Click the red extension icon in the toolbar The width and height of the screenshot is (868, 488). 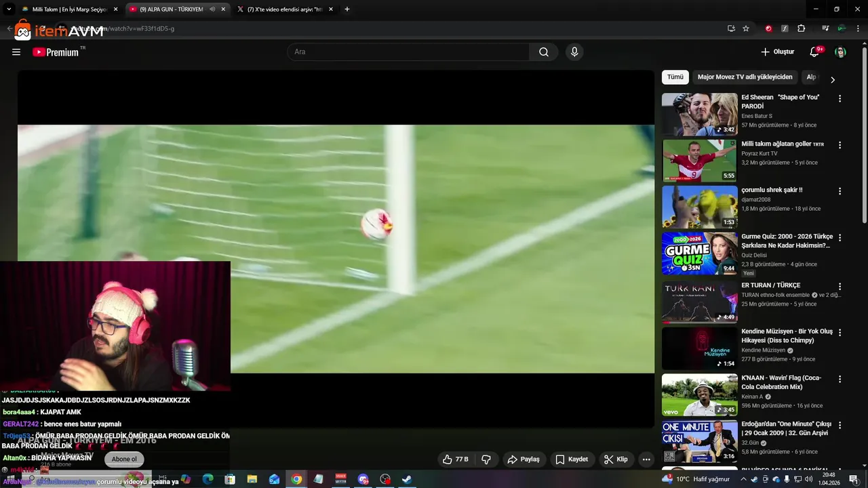tap(768, 28)
